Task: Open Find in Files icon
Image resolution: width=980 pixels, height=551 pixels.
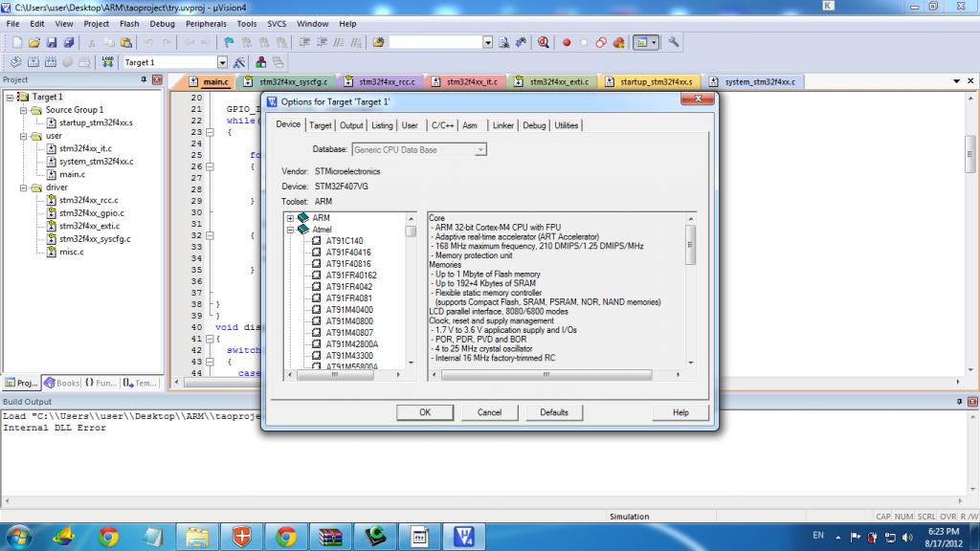Action: point(378,42)
